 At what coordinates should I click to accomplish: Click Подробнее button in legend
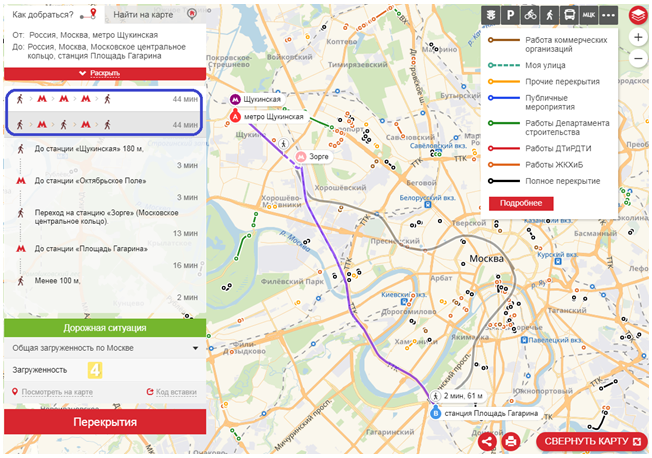521,203
